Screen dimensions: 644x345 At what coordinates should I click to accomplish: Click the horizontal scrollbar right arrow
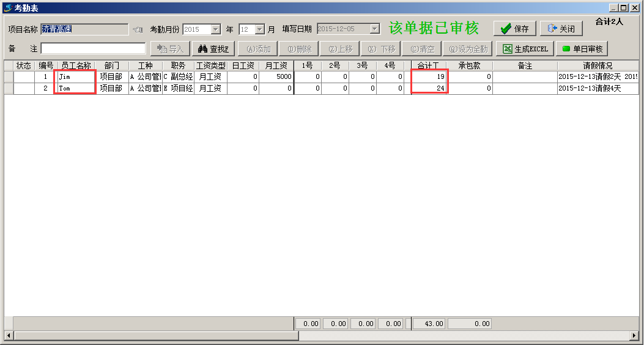pos(634,336)
